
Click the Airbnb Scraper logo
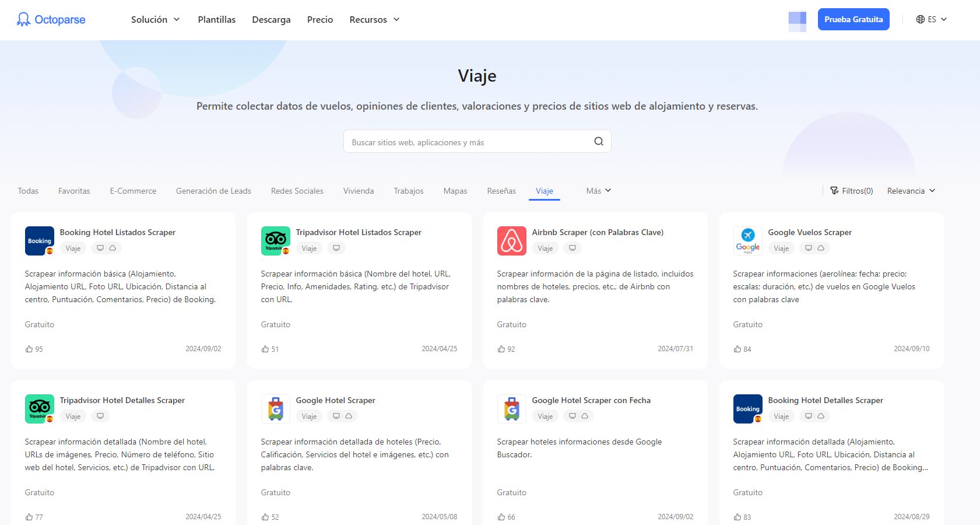(512, 241)
